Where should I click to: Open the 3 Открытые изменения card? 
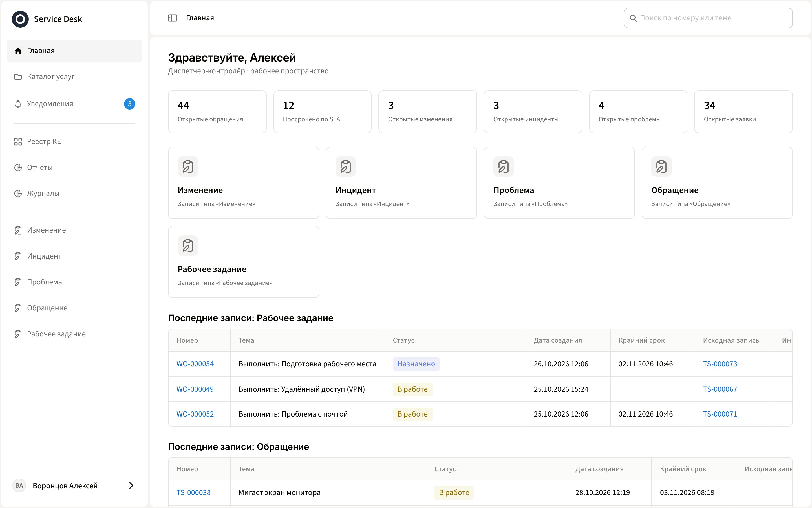(427, 112)
